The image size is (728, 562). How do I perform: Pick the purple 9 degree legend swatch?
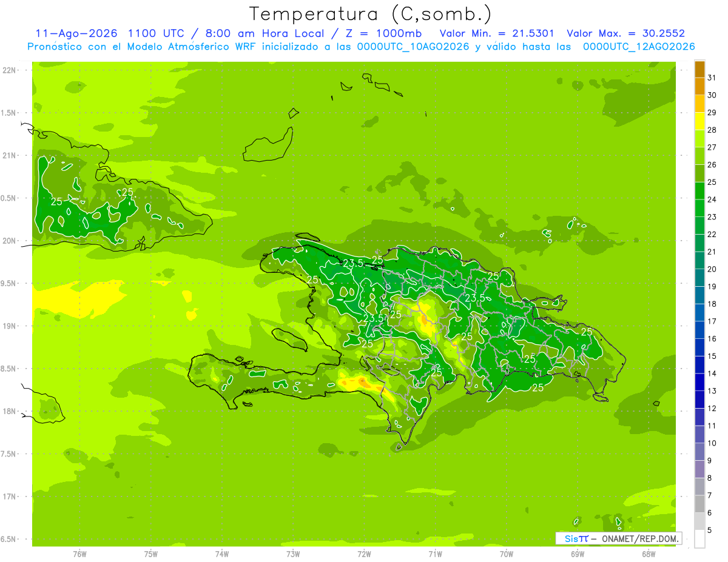pyautogui.click(x=699, y=452)
